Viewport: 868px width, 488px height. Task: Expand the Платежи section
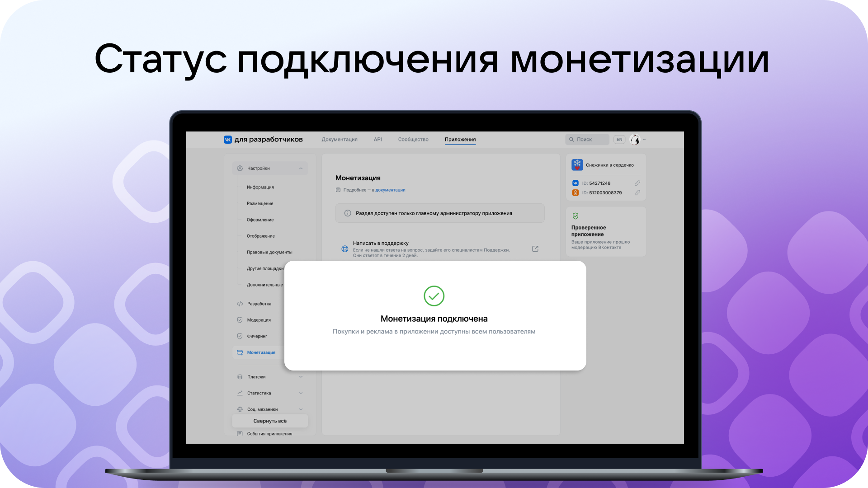click(301, 377)
